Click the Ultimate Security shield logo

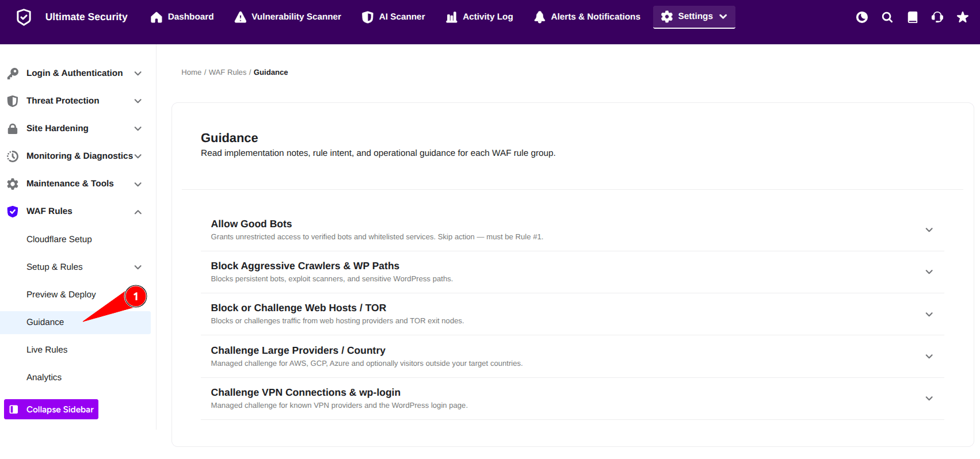(x=24, y=17)
